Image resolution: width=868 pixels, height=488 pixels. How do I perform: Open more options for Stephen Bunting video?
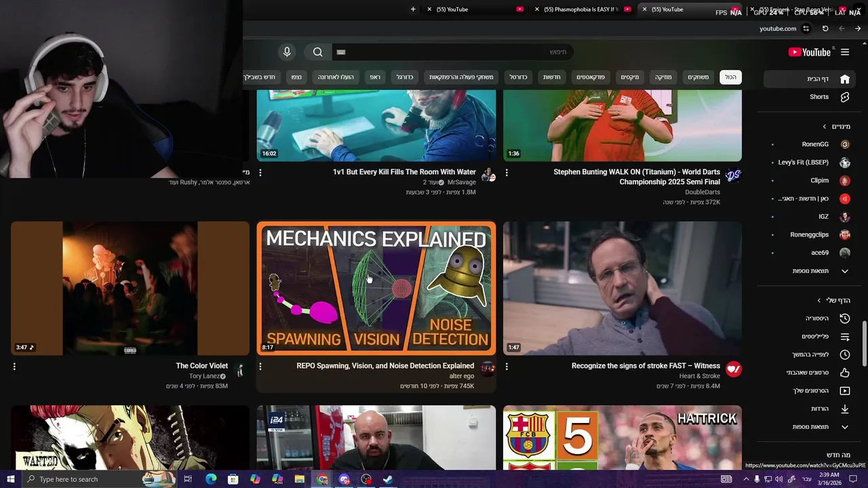pyautogui.click(x=507, y=173)
